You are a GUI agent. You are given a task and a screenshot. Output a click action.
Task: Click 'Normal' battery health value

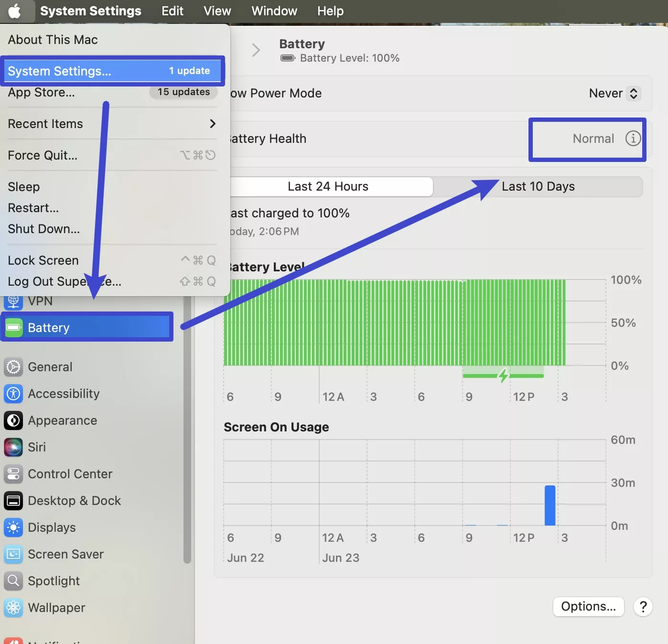593,139
